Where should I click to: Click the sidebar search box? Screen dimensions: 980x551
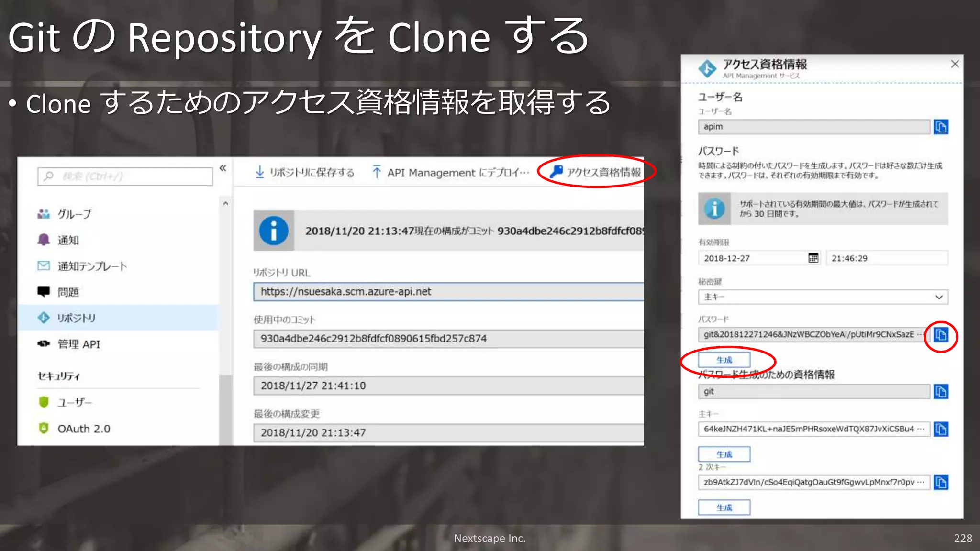click(x=125, y=176)
